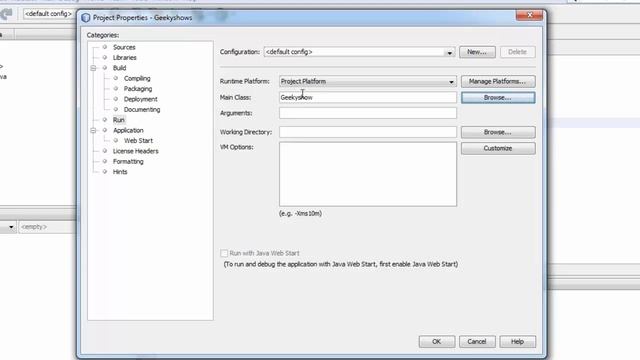Screen dimensions: 640x360
Task: Open the Compiling category
Action: 137,78
